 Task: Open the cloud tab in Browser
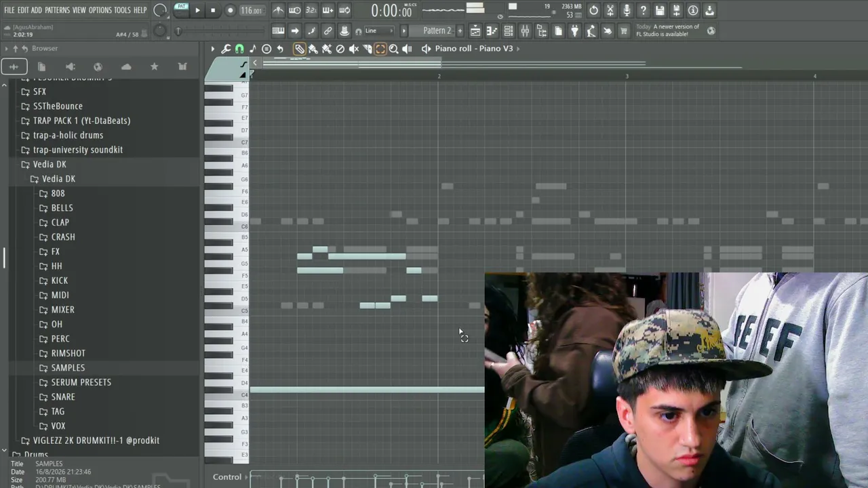pos(126,66)
